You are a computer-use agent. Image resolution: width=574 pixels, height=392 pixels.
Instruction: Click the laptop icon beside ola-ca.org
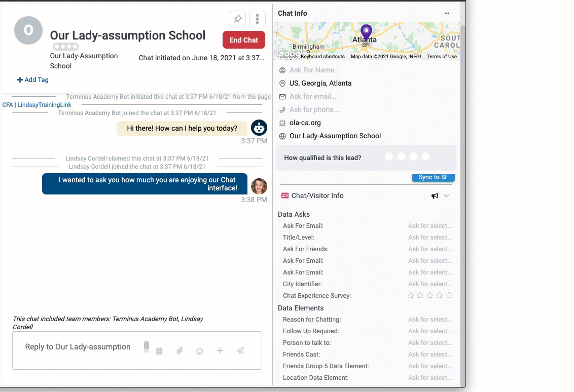click(282, 123)
